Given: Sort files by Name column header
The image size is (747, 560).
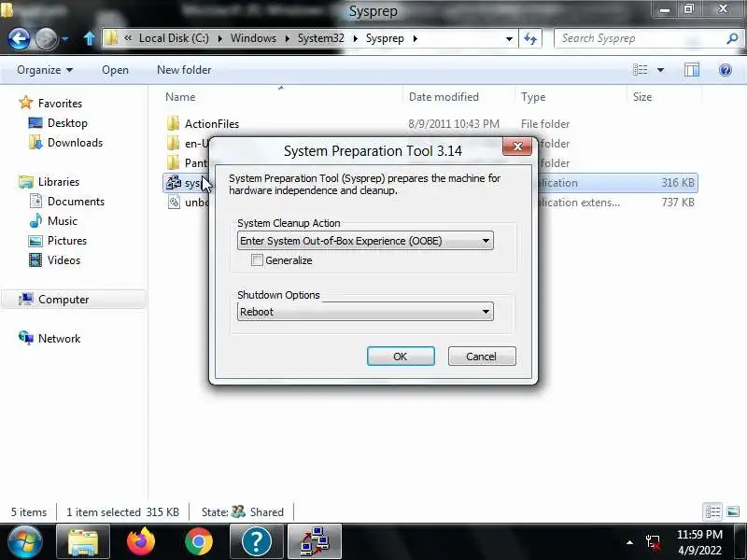Looking at the screenshot, I should click(x=180, y=97).
